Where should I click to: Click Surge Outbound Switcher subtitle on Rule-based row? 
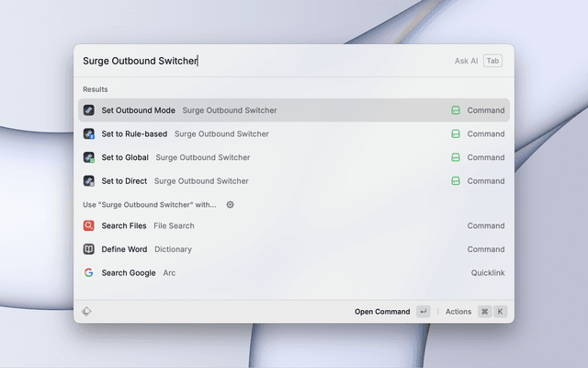tap(221, 133)
